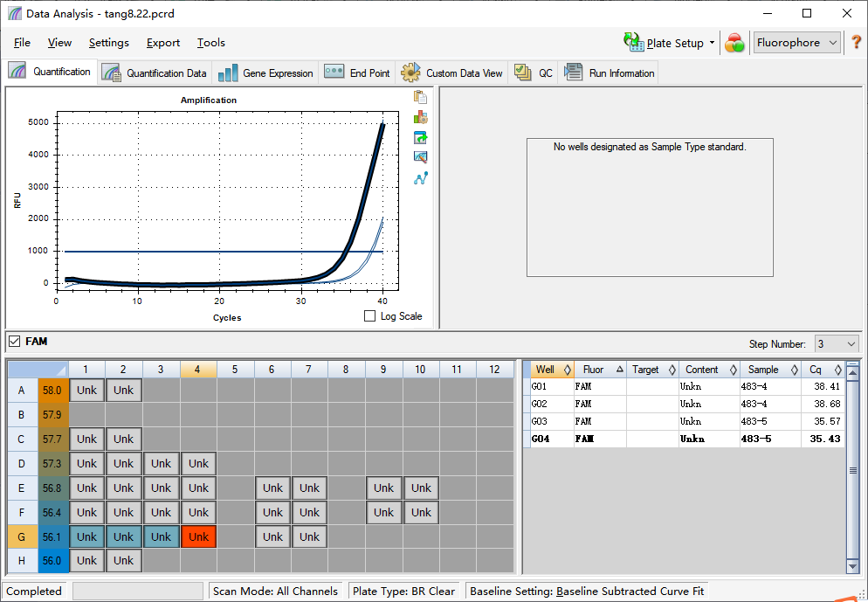This screenshot has width=868, height=602.
Task: Sort table by Content column header
Action: (x=709, y=370)
